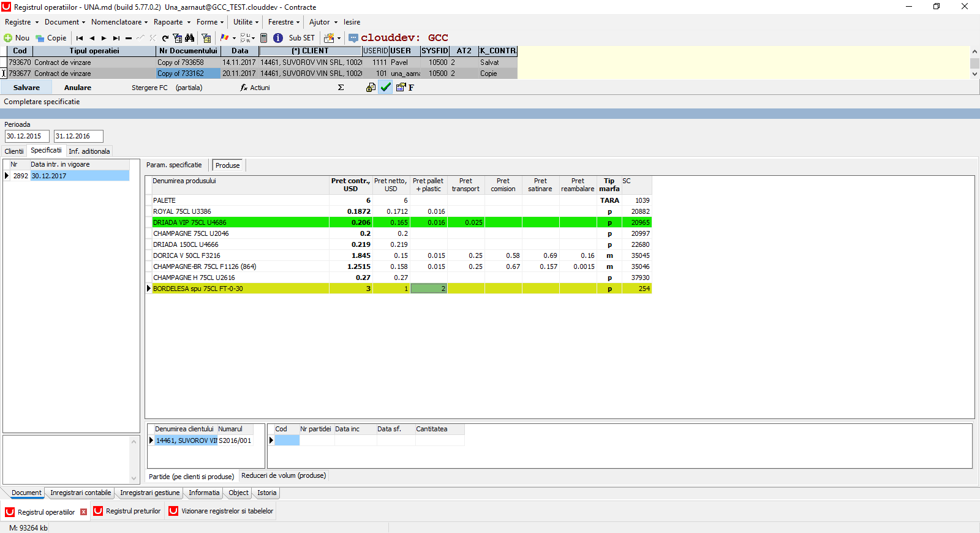Open the Nomenclatoare menu
This screenshot has width=980, height=533.
(119, 22)
